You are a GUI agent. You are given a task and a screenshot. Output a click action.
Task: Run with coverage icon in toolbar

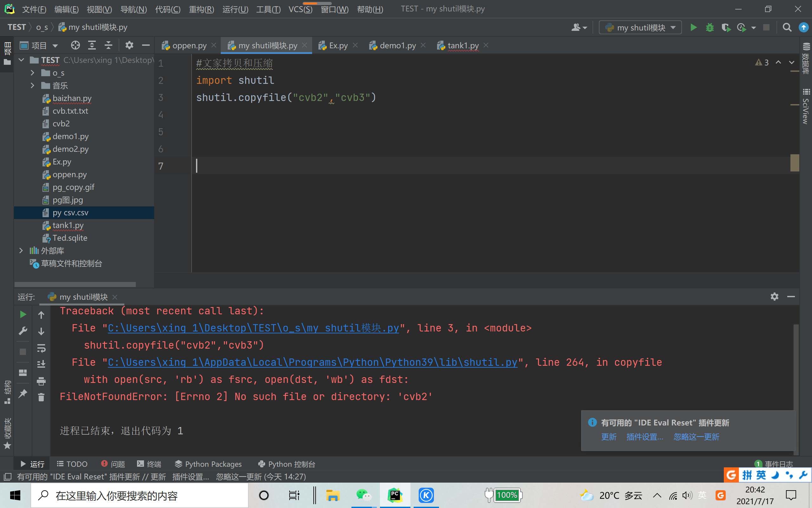click(x=726, y=27)
